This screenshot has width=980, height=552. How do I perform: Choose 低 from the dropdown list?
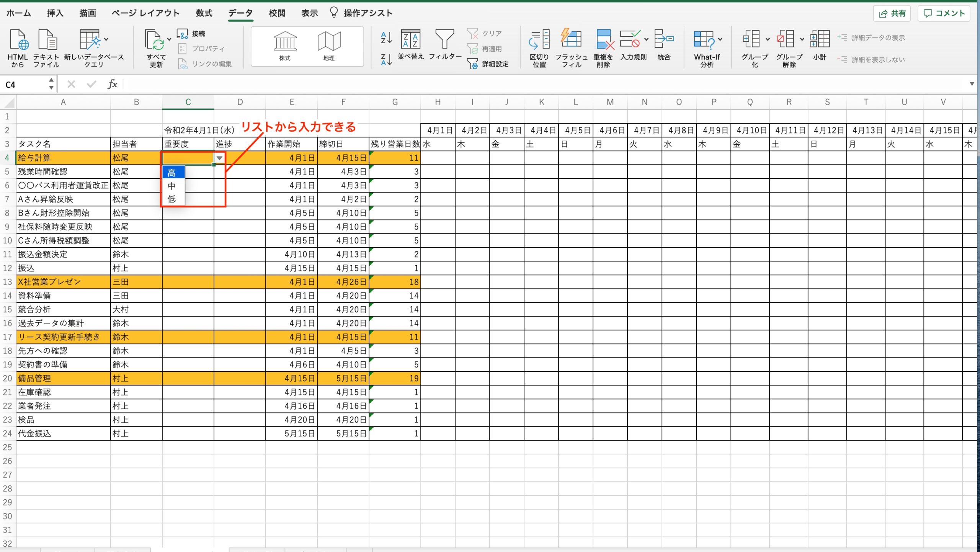(173, 199)
